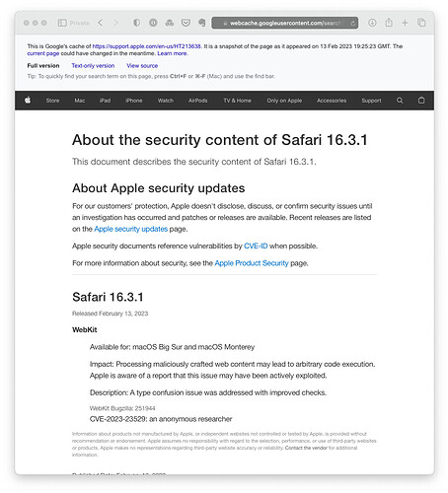This screenshot has height=493, width=448.
Task: Select iPhone in the Apple navigation bar
Action: click(x=134, y=101)
